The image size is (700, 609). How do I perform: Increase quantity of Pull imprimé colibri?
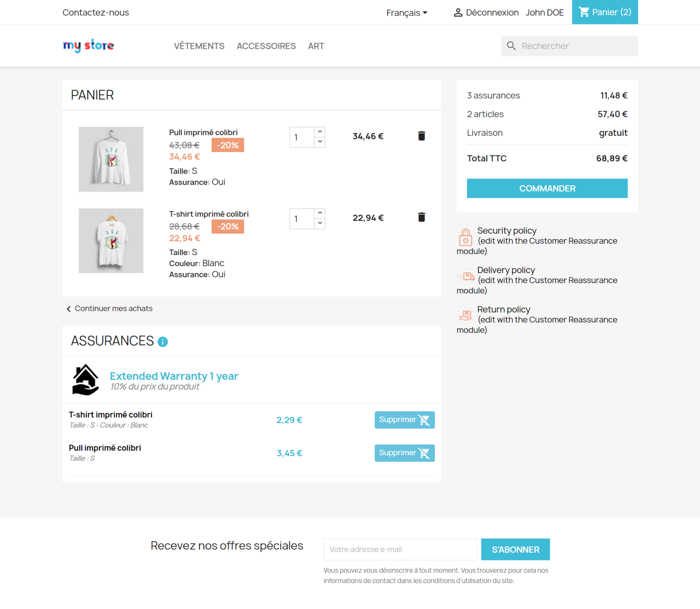pos(320,132)
